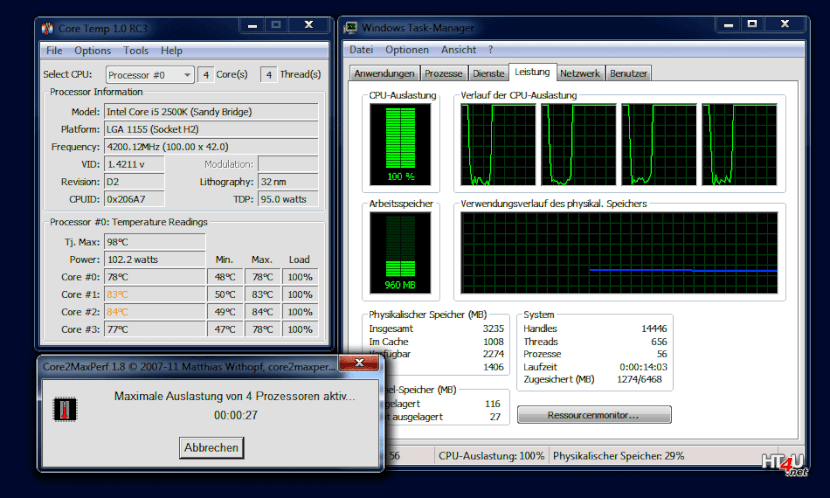This screenshot has width=830, height=498.
Task: Click the physical memory usage history graph
Action: tap(619, 253)
